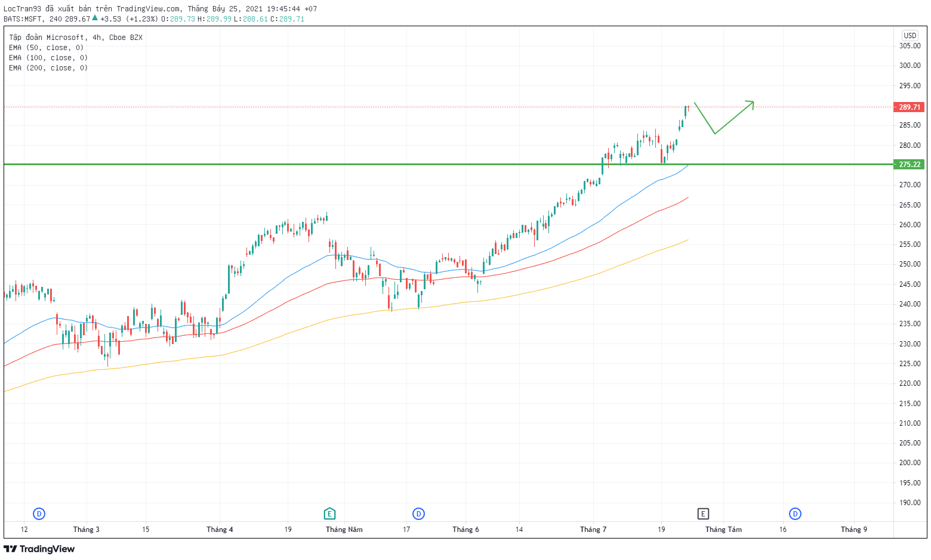The height and width of the screenshot is (560, 931).
Task: Click the '16' date on time axis
Action: [x=783, y=530]
